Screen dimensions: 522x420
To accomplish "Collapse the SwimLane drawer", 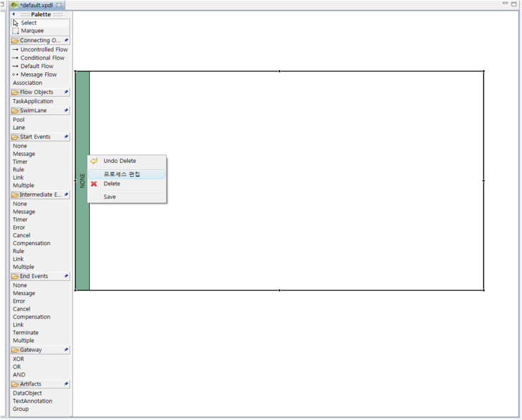I will 36,110.
